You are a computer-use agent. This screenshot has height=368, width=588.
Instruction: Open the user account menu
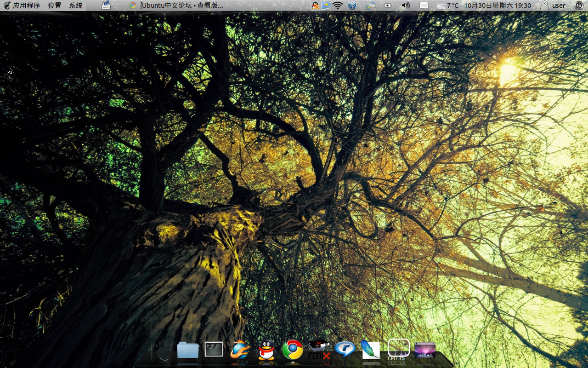(553, 6)
